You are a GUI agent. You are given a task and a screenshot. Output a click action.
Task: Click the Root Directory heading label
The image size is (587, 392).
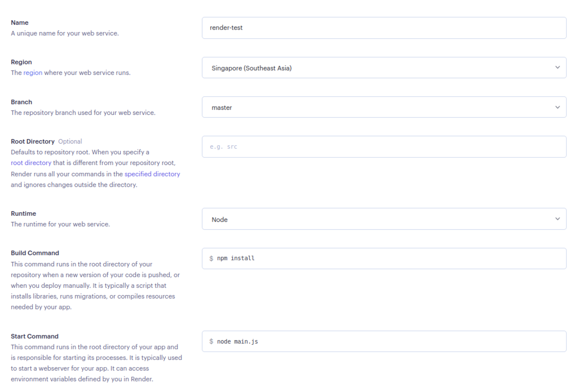tap(33, 141)
